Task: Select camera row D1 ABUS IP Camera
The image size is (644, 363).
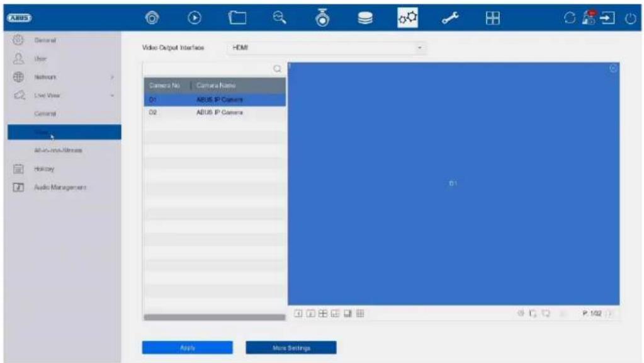Action: [215, 100]
